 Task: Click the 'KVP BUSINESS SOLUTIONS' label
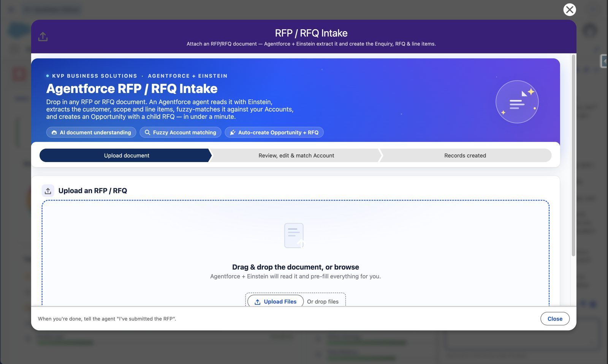[95, 76]
